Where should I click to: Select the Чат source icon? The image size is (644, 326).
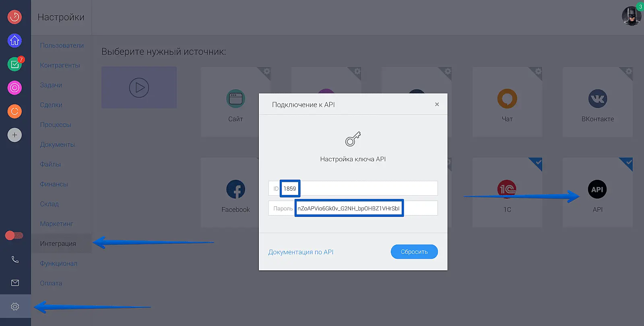point(507,99)
